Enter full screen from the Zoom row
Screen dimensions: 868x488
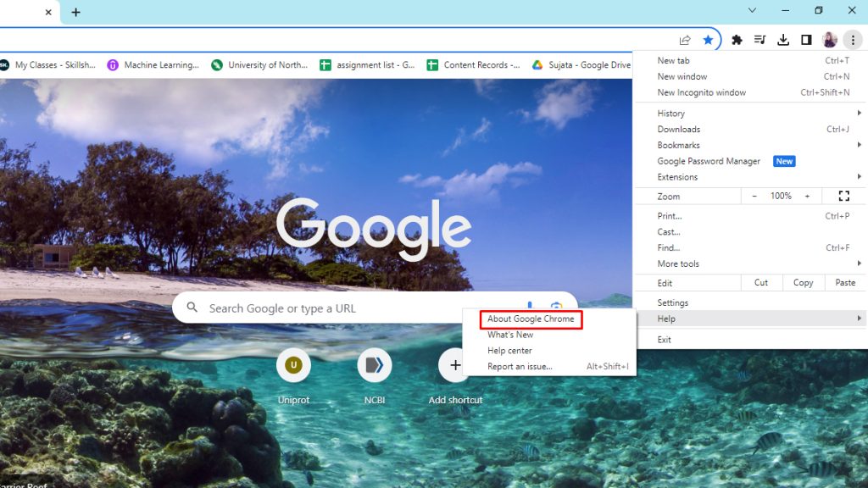click(x=843, y=196)
